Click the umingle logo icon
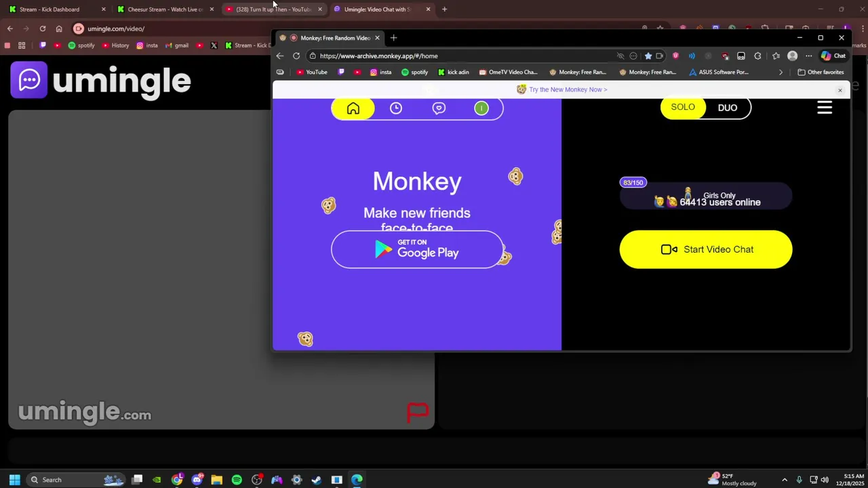Viewport: 868px width, 488px height. 29,80
